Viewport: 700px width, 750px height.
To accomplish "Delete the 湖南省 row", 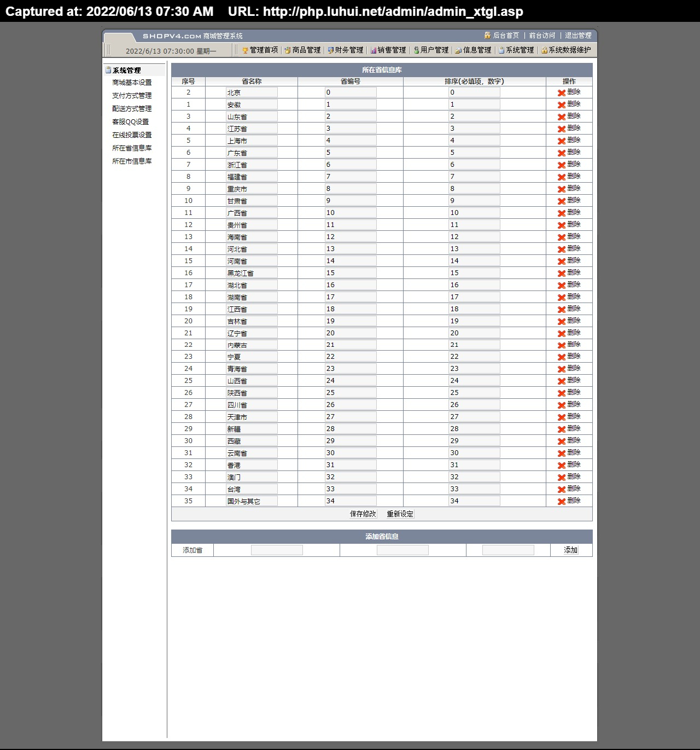I will coord(569,297).
